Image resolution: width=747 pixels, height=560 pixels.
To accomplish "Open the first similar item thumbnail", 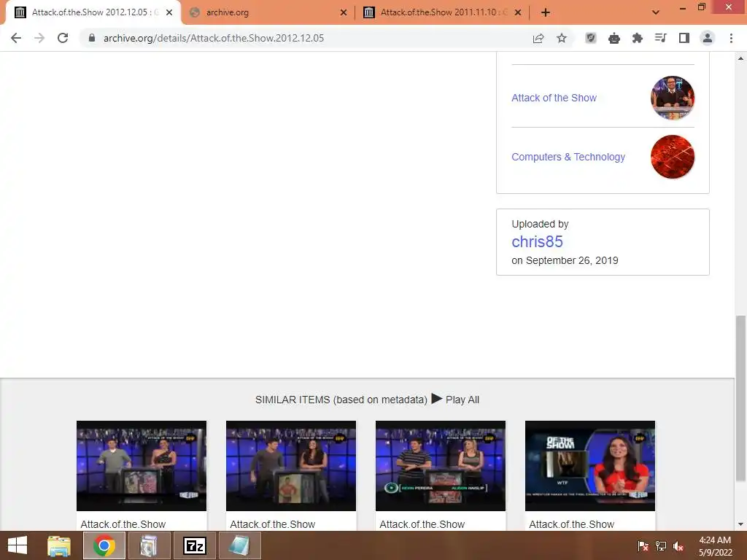I will [142, 466].
